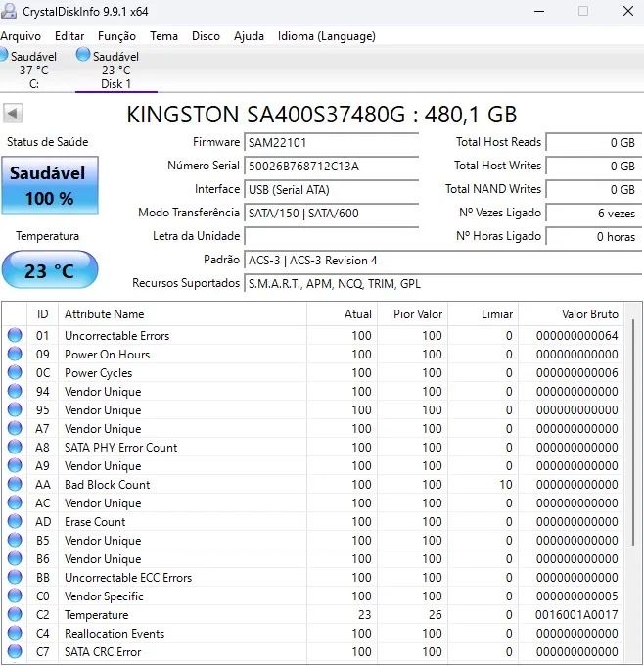Image resolution: width=644 pixels, height=668 pixels.
Task: Click the transfer mode field SATA/150 | SATA/600
Action: coord(331,213)
